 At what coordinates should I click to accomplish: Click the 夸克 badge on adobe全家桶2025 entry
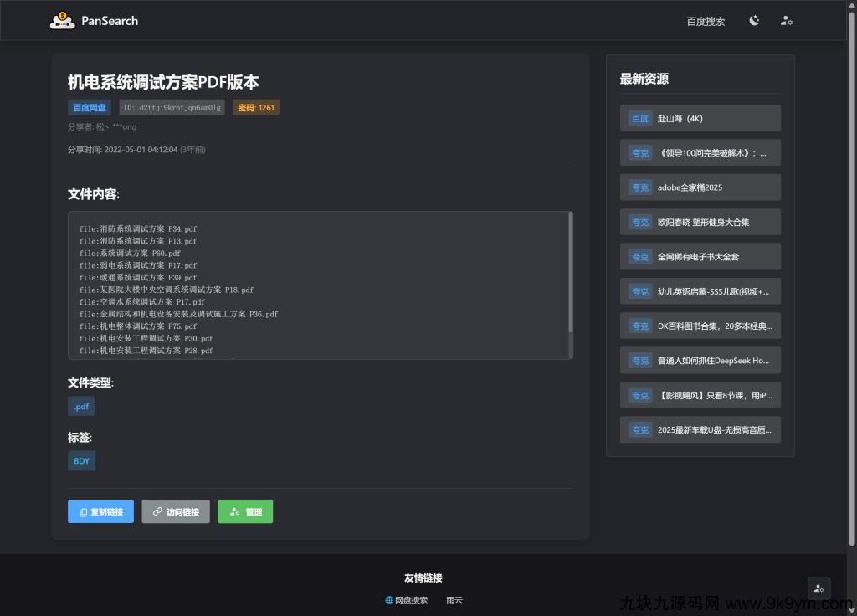639,187
